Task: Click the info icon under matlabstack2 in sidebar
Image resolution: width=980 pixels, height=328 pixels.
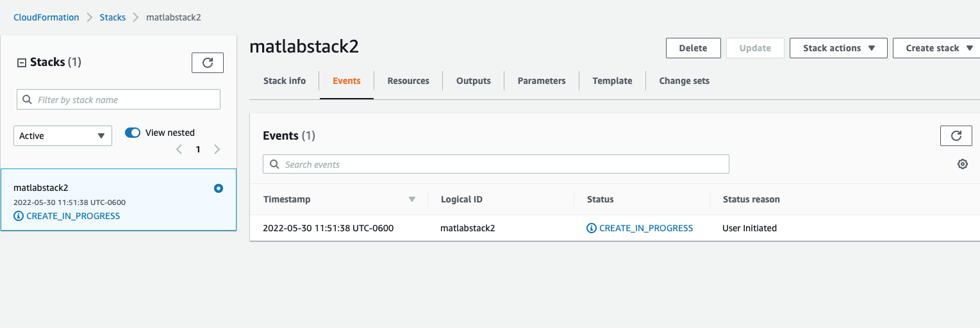Action: point(19,216)
